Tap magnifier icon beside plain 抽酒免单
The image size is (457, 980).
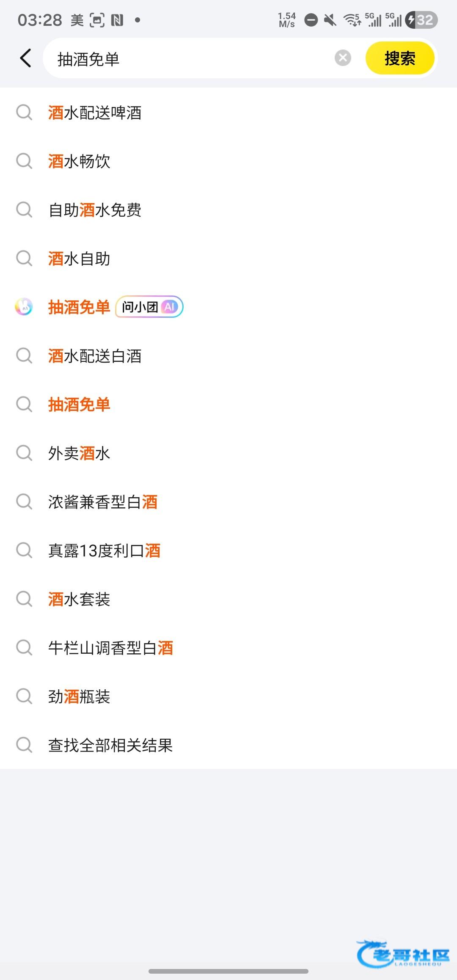[x=24, y=404]
